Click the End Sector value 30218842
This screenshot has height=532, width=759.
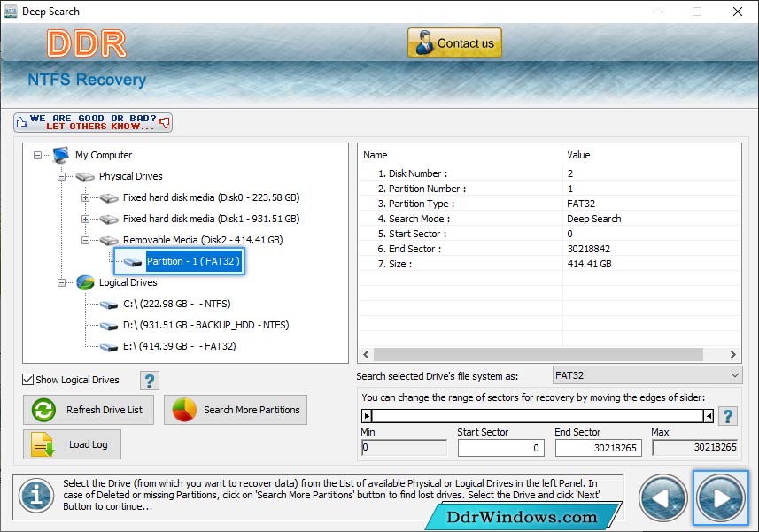click(x=589, y=249)
